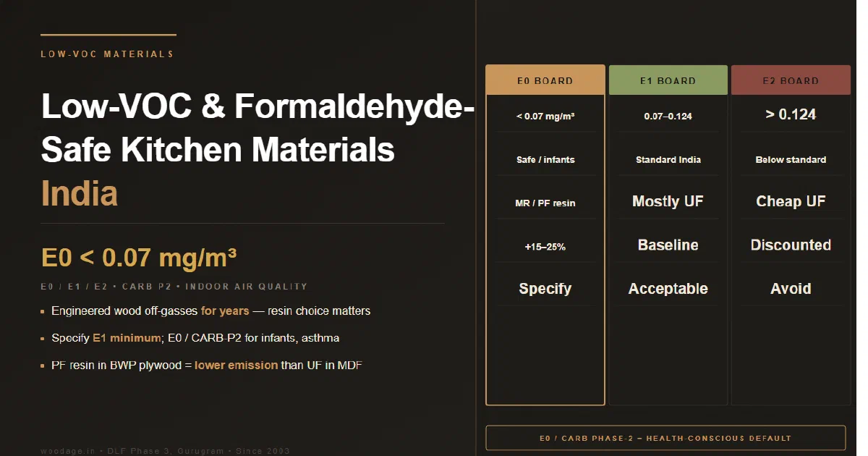Select the E1 BOARD column header

click(668, 80)
